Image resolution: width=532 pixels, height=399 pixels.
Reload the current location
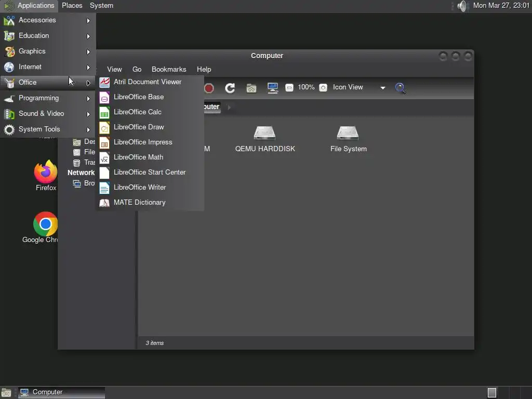pos(230,88)
